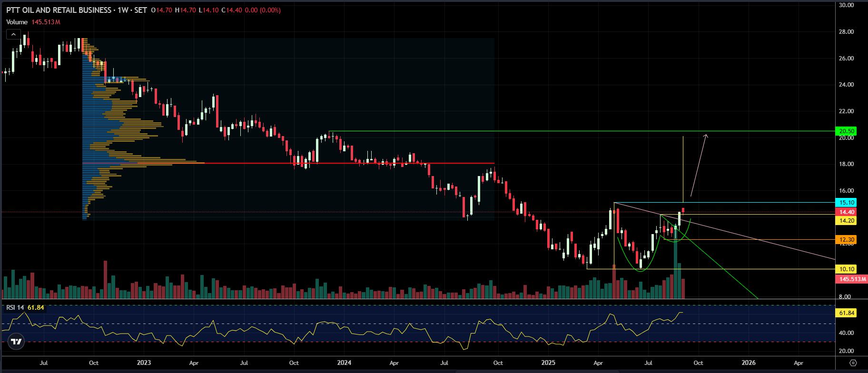Click the RSI value 61.84 in legend
The width and height of the screenshot is (868, 373).
point(36,307)
